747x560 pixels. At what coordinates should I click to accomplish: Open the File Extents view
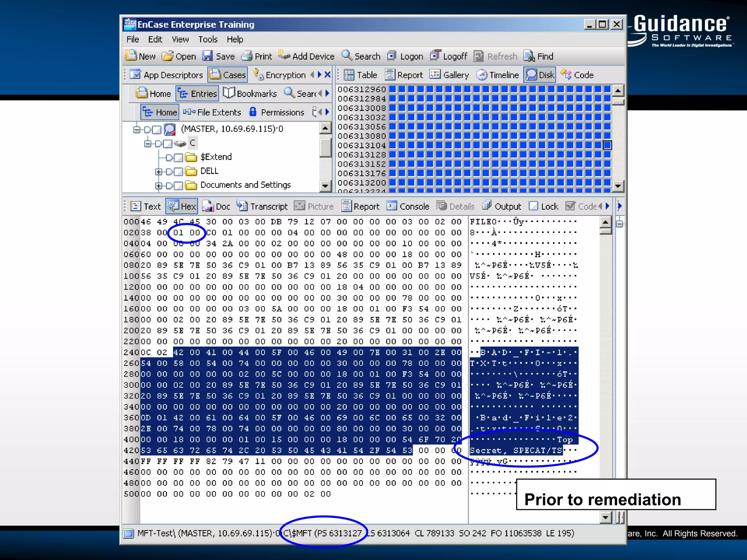click(x=212, y=112)
